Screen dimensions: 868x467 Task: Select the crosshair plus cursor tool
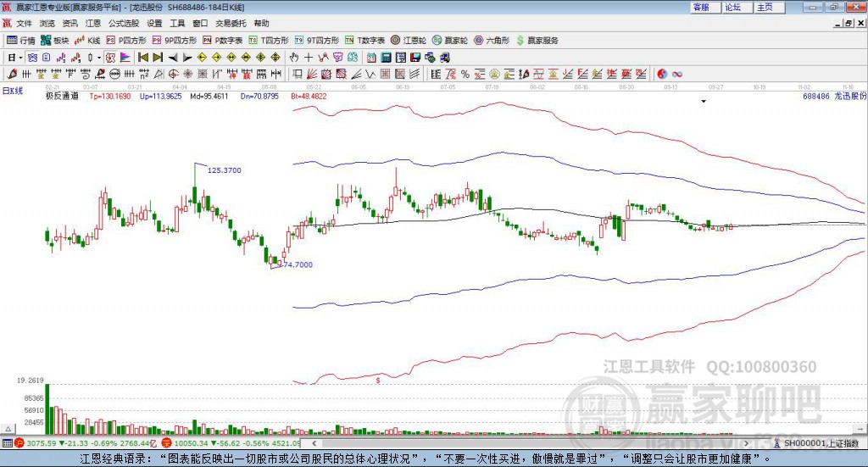click(x=309, y=58)
